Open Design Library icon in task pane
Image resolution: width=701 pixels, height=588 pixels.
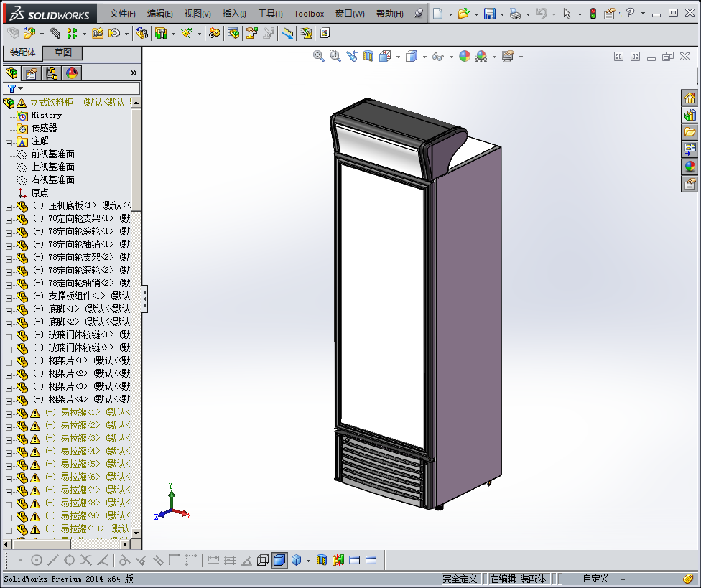(690, 115)
